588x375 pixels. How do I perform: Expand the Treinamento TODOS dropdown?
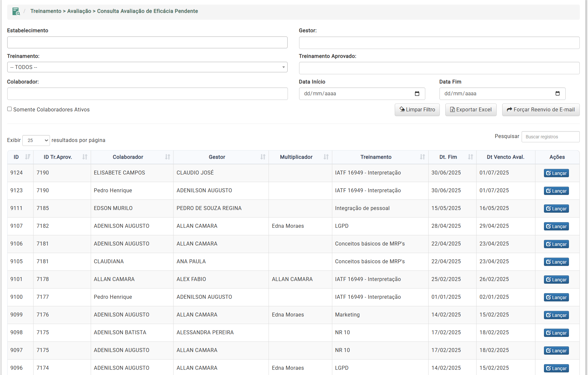pyautogui.click(x=147, y=67)
